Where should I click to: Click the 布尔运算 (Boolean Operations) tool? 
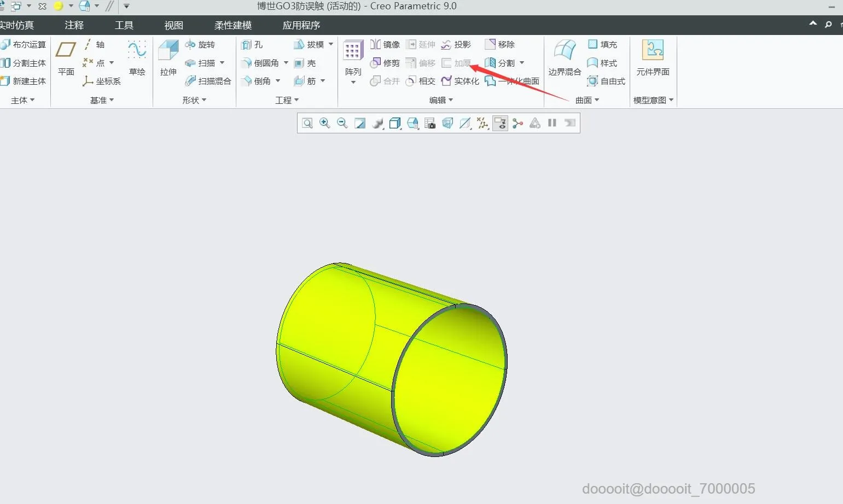pos(24,44)
